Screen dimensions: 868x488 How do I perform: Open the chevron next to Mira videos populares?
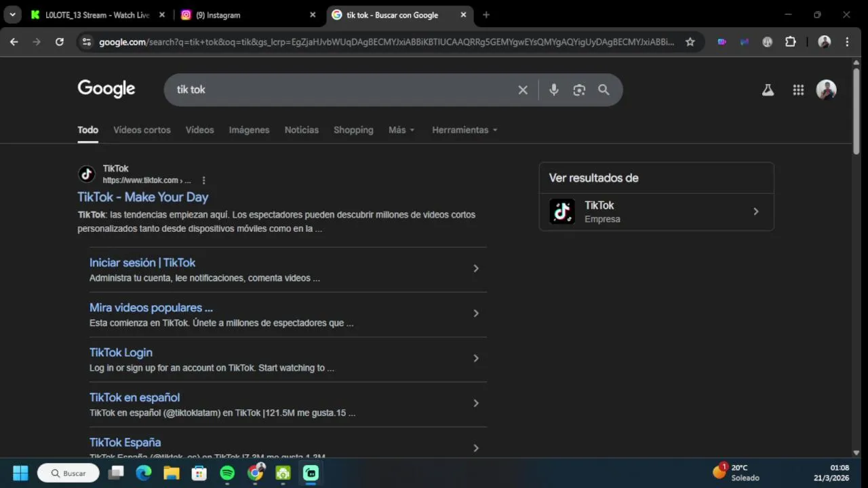pos(476,313)
